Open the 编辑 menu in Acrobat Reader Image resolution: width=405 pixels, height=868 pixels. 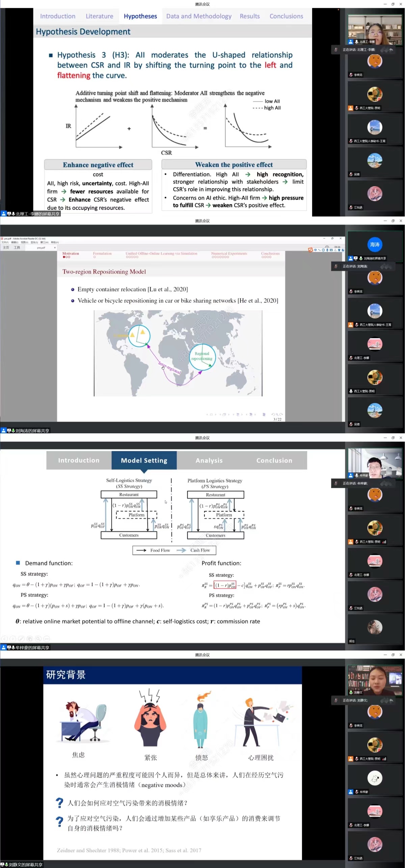[x=15, y=242]
